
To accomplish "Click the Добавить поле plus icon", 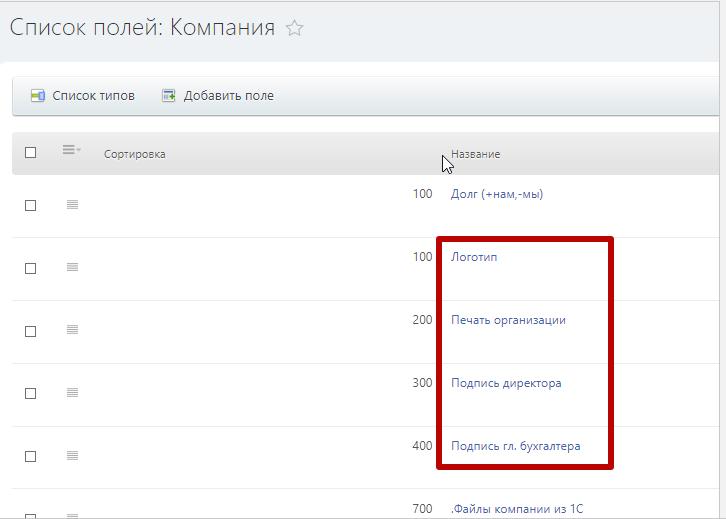I will pyautogui.click(x=169, y=96).
